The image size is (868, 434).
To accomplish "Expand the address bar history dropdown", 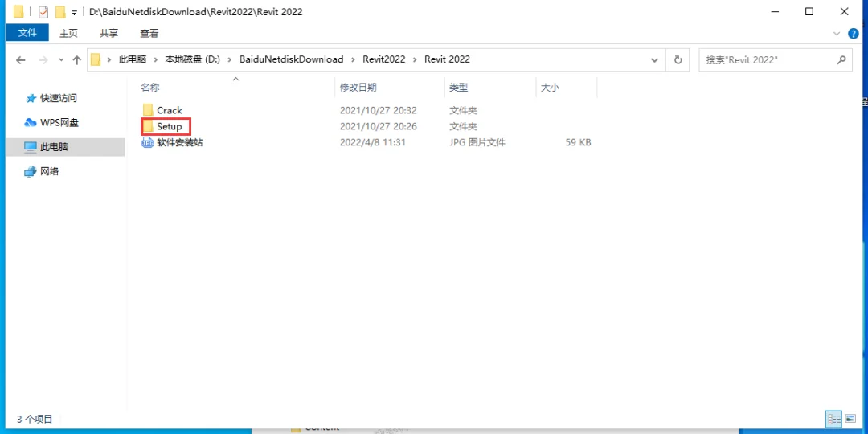I will click(x=655, y=59).
